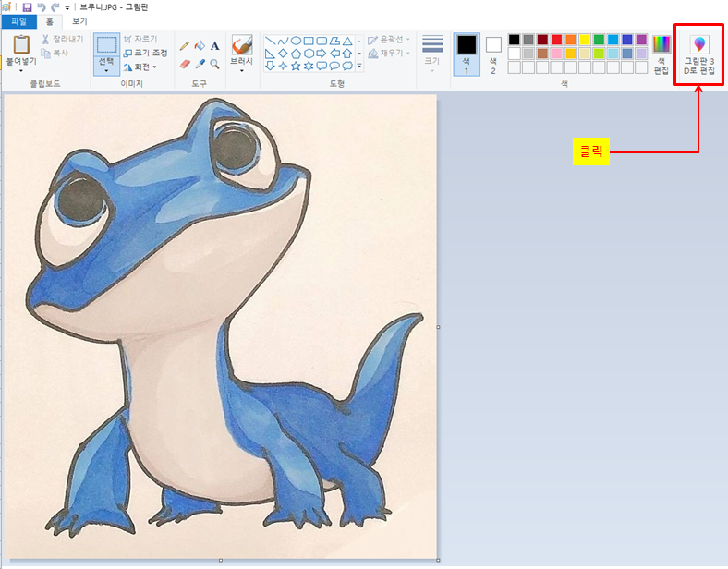The image size is (728, 569).
Task: Click the 브러시 (Brushes) icon
Action: pos(242,45)
